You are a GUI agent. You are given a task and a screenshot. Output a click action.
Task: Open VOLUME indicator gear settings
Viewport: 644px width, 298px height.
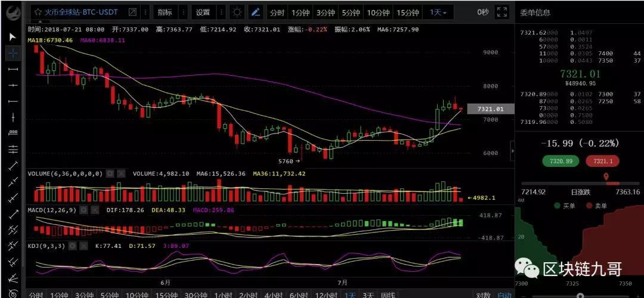[x=110, y=173]
